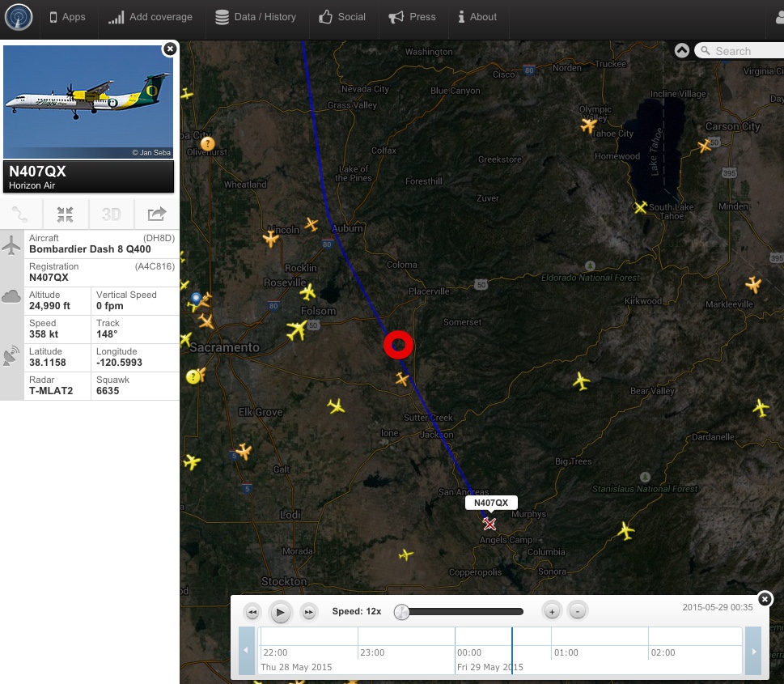The image size is (784, 684).
Task: Collapse the search bar with chevron button
Action: click(x=682, y=50)
